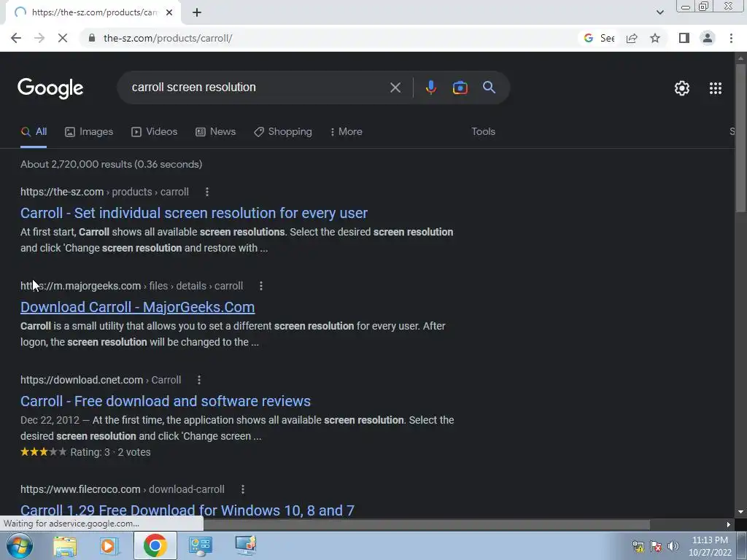Switch to News results
The height and width of the screenshot is (560, 747).
[x=216, y=131]
